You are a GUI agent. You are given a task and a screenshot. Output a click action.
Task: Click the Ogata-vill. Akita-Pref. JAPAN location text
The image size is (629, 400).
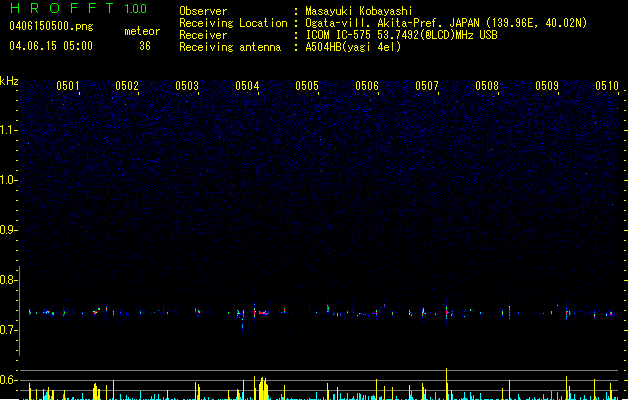click(x=446, y=23)
